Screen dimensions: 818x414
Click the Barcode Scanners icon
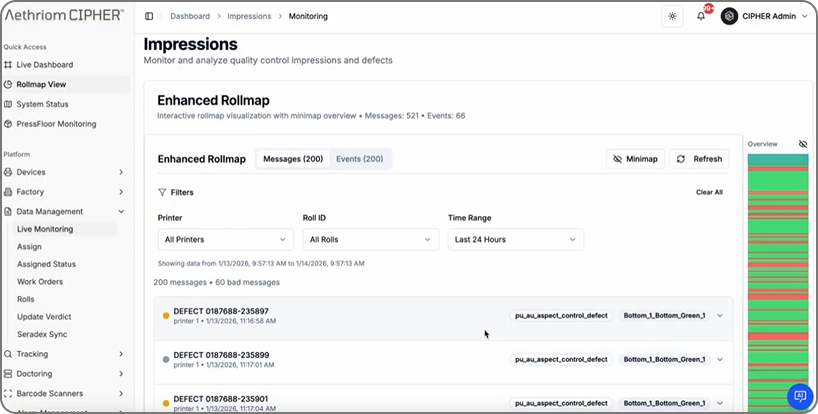pos(8,394)
